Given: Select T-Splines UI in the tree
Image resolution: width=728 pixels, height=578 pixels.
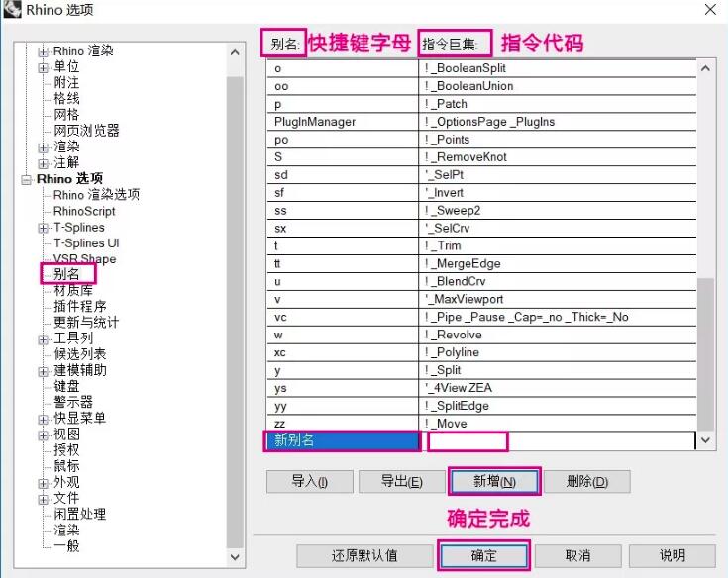Looking at the screenshot, I should point(86,243).
